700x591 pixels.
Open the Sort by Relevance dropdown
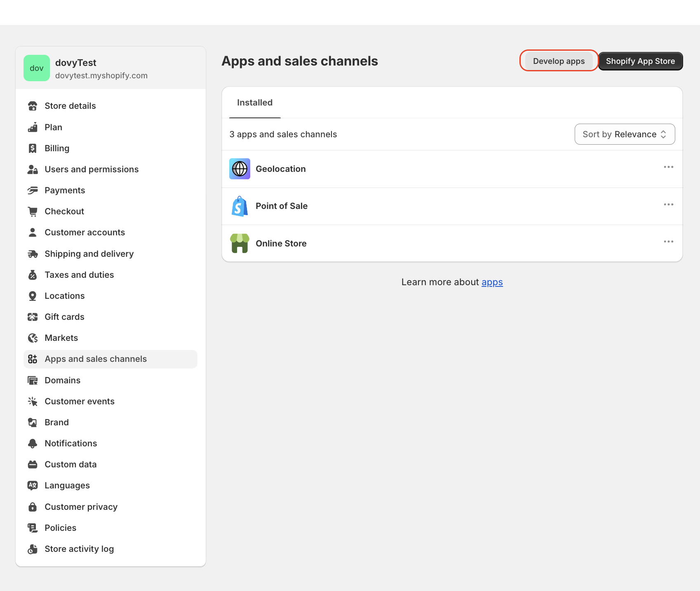(625, 134)
